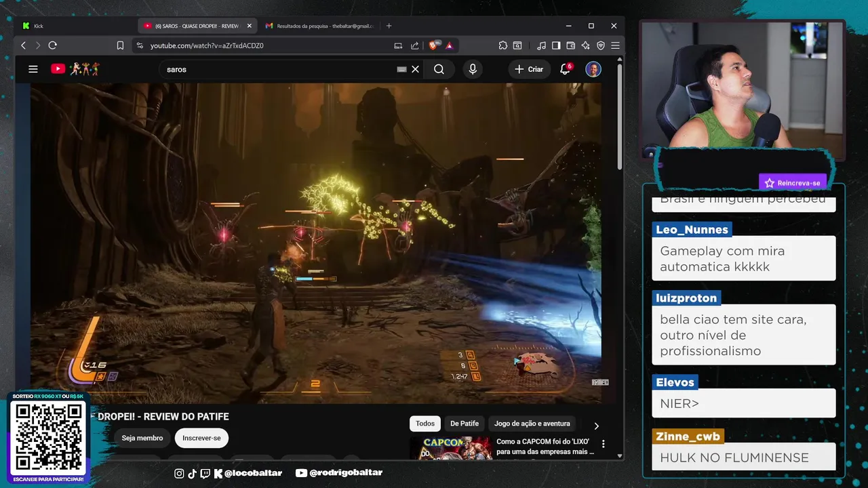Image resolution: width=868 pixels, height=488 pixels.
Task: Click chat username Leo_Nunnes
Action: tap(692, 230)
